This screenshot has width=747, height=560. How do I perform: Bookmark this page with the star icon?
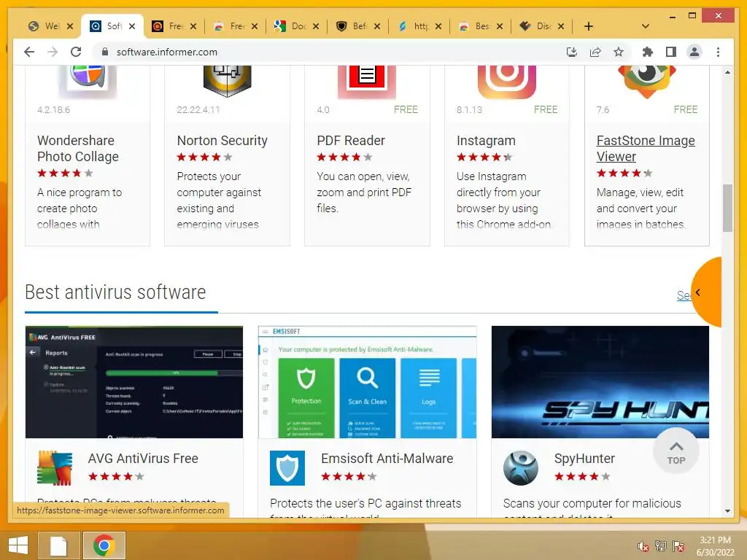click(x=619, y=52)
